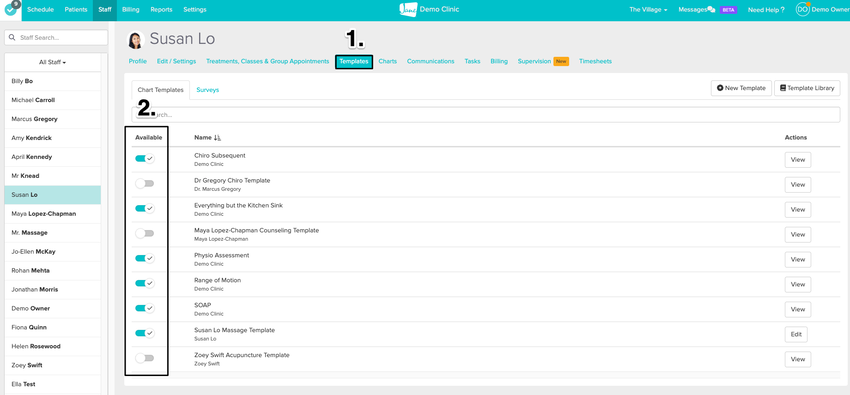Open the Template Library
The height and width of the screenshot is (395, 850).
point(807,88)
